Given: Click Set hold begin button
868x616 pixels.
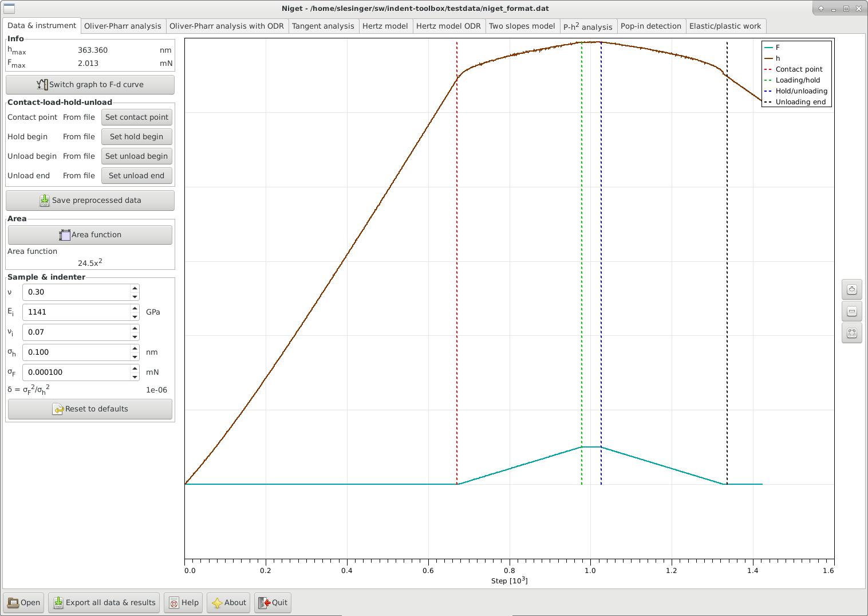Looking at the screenshot, I should [137, 137].
